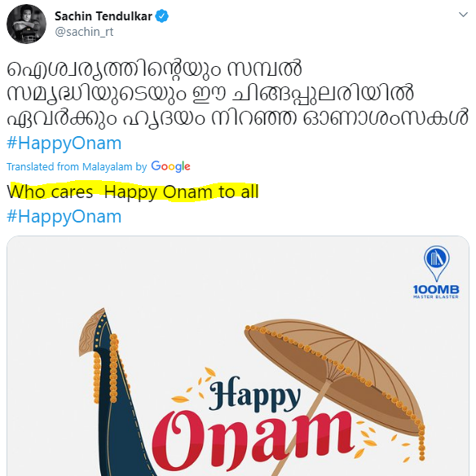Open the @sachin_rt handle link
Viewport: 476px width, 476px height.
[x=84, y=32]
